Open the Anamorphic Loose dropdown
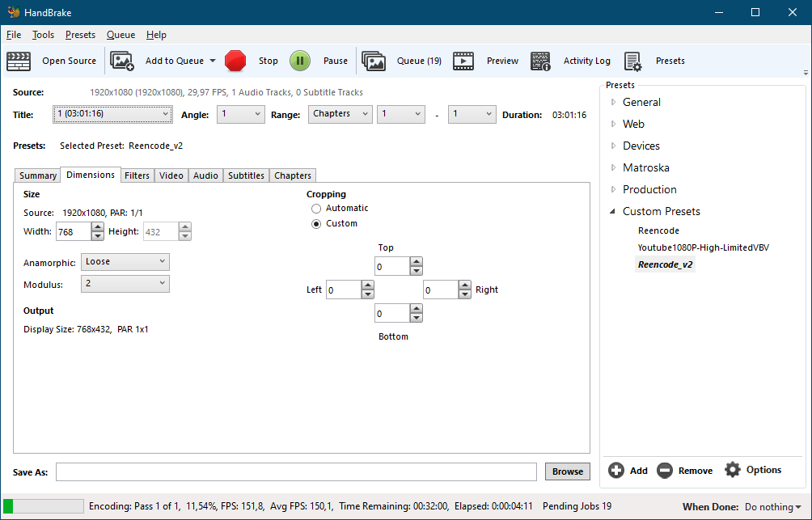Screen dimensions: 812x520 point(125,262)
